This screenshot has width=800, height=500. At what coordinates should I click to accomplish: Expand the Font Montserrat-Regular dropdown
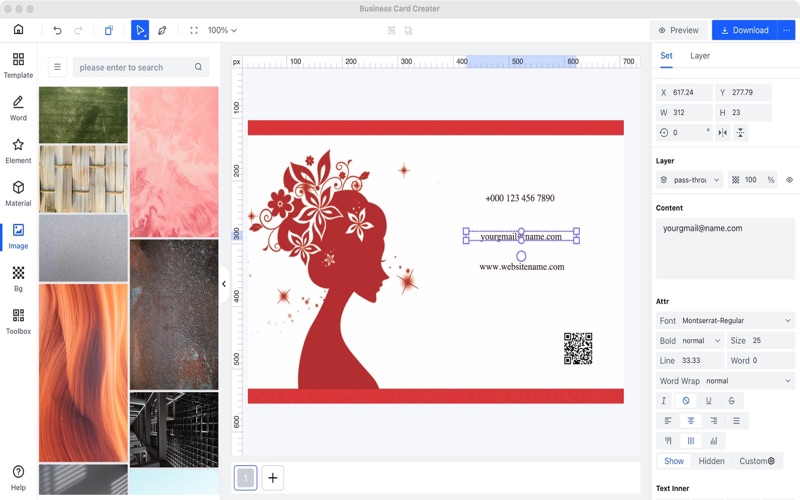(726, 321)
